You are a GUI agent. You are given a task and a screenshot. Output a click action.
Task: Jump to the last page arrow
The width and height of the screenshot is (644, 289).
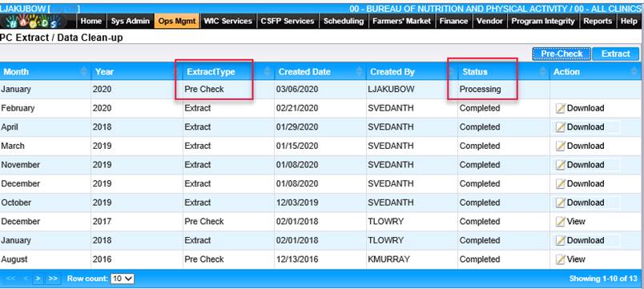(53, 279)
